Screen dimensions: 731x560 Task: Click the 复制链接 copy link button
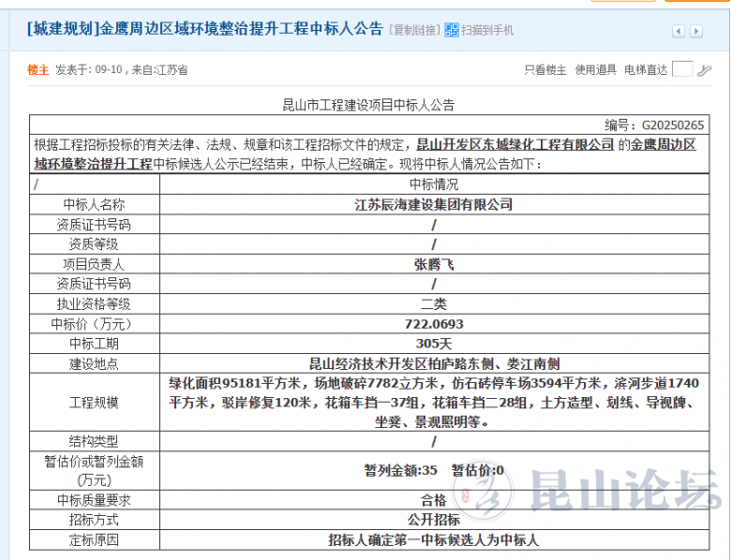coord(412,31)
